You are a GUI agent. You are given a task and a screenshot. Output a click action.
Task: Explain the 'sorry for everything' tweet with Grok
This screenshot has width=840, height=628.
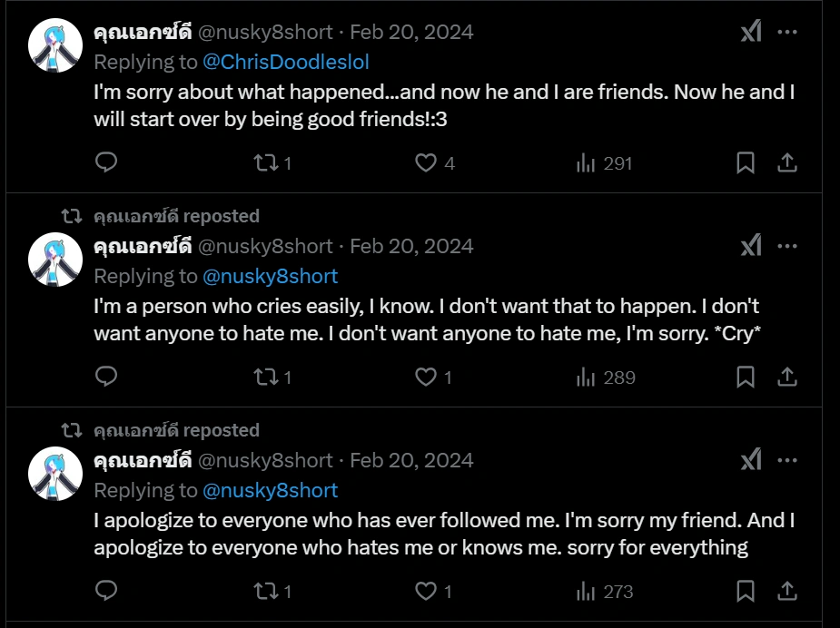coord(751,460)
